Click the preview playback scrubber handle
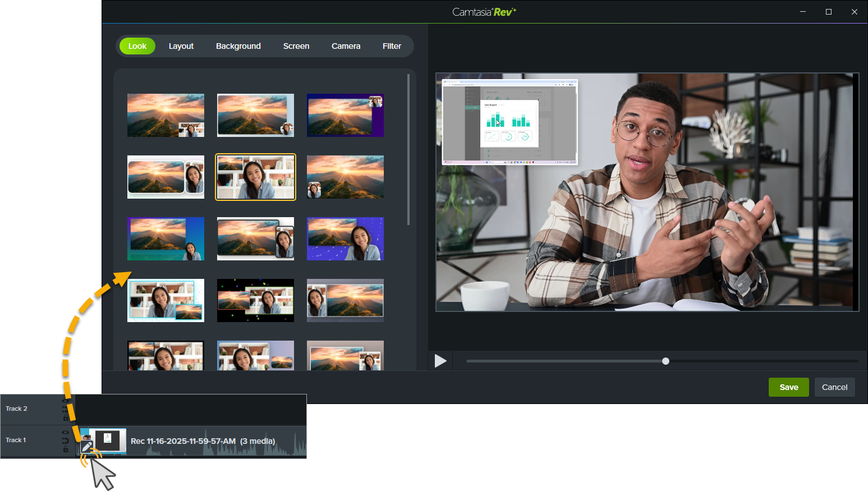 pos(665,361)
